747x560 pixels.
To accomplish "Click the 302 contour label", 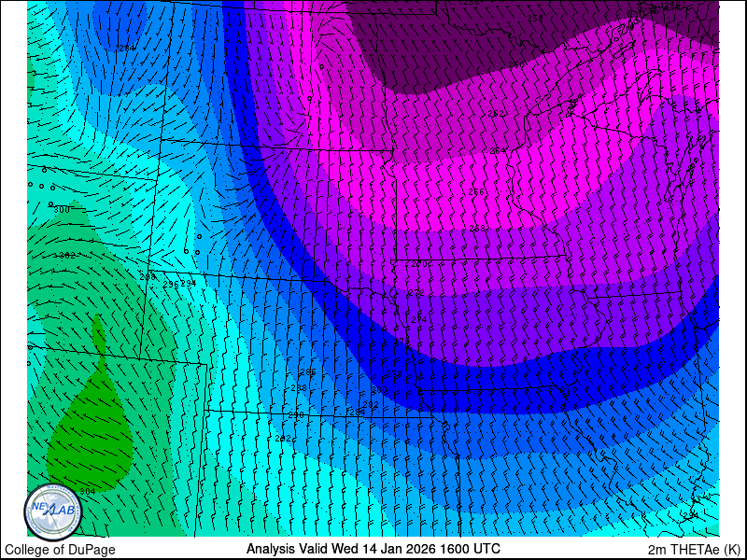I will [65, 255].
